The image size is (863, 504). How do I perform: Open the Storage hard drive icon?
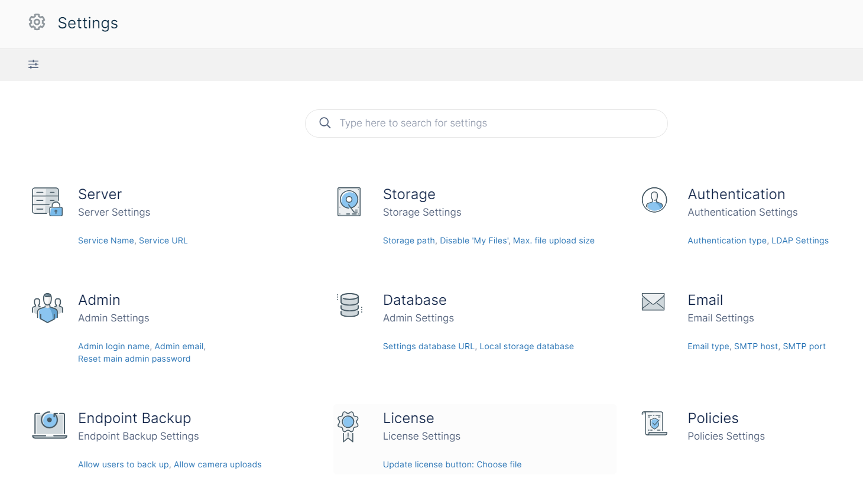(x=349, y=202)
